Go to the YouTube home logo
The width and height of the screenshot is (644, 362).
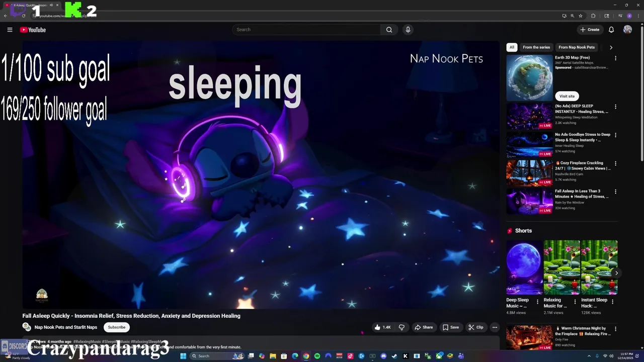pos(33,30)
